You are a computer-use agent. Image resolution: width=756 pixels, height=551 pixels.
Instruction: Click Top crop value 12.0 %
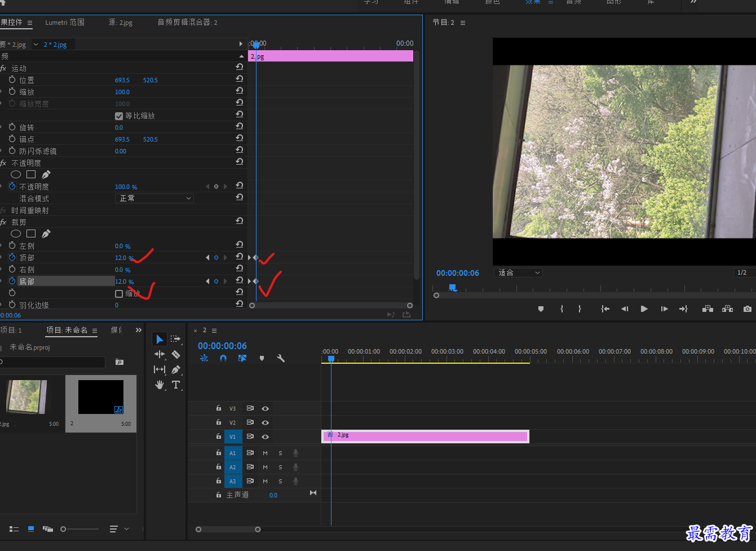tap(124, 258)
